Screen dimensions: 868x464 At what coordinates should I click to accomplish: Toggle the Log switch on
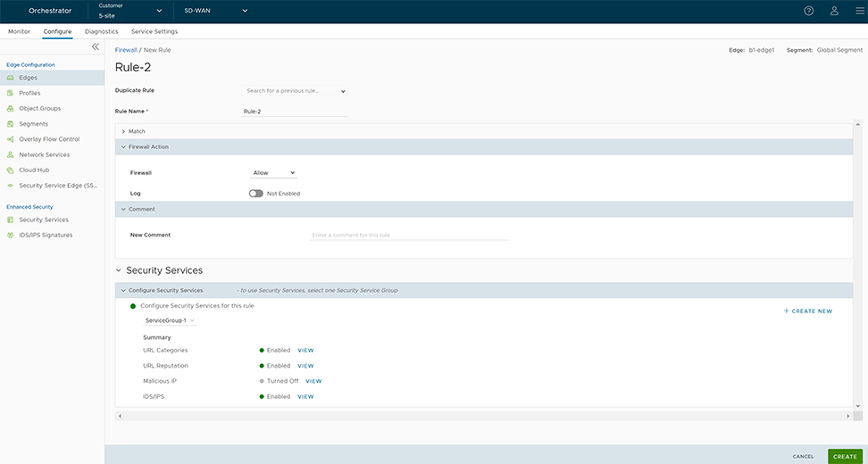point(256,194)
